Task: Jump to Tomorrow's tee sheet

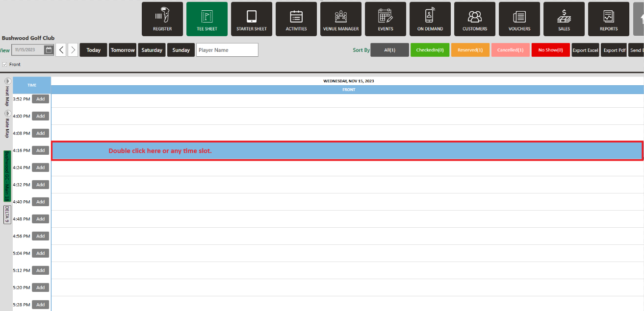Action: (x=123, y=50)
